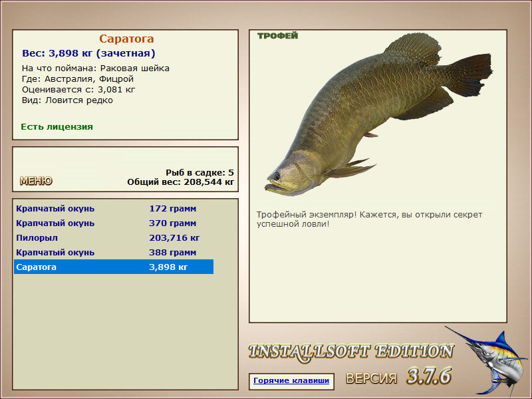This screenshot has width=532, height=399.
Task: Click the blue marlin logo icon
Action: [x=487, y=360]
